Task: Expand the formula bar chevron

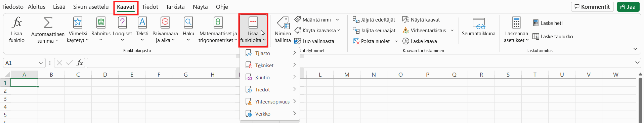Action: click(x=637, y=63)
